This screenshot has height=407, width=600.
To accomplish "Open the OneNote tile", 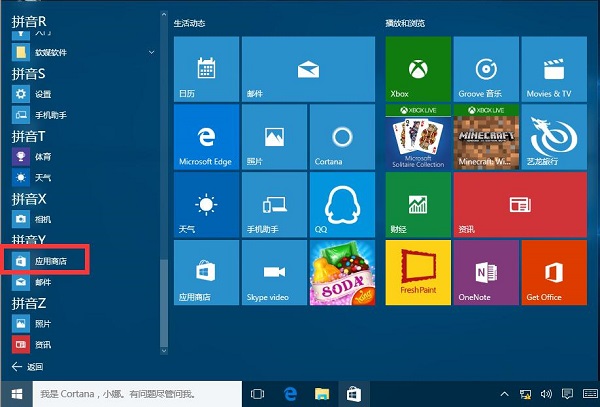I will [485, 273].
